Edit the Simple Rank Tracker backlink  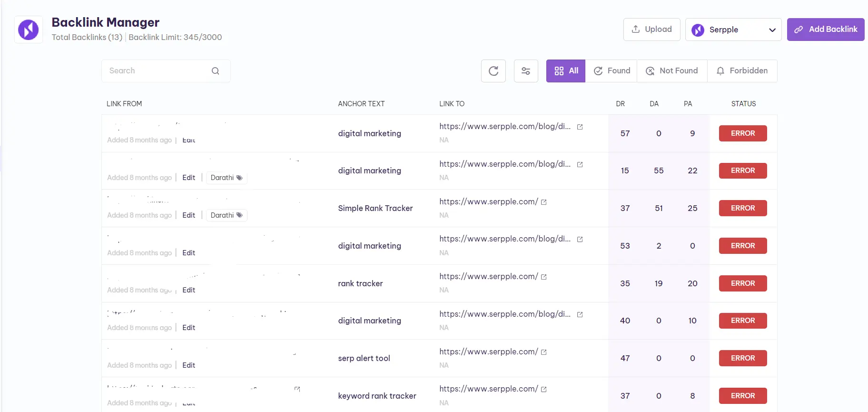coord(189,215)
